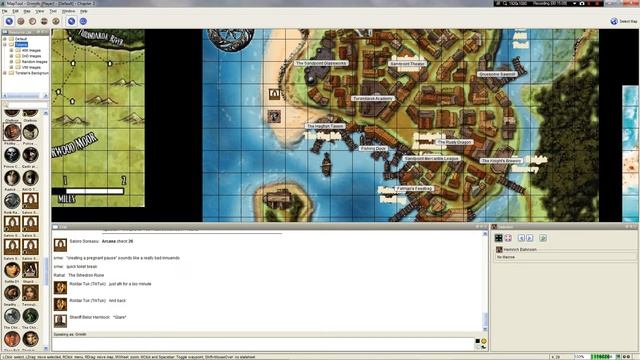Click the green-arrow icon in Initiative toolbar
The width and height of the screenshot is (640, 360).
tap(543, 238)
